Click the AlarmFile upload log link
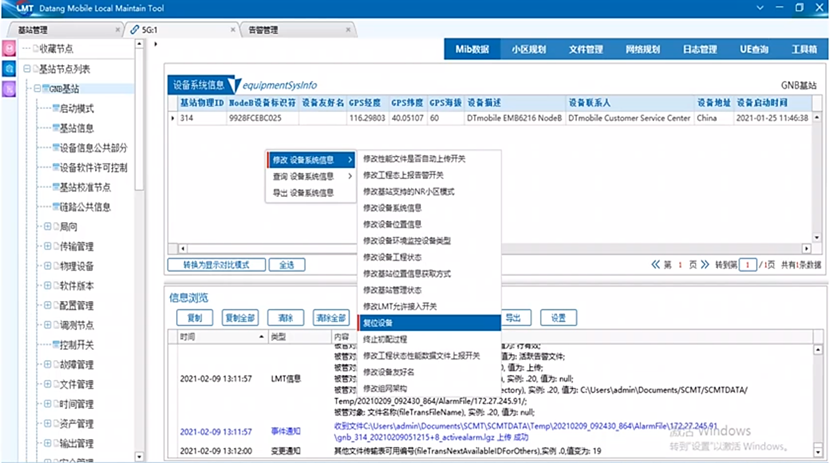This screenshot has width=830, height=463. point(526,431)
